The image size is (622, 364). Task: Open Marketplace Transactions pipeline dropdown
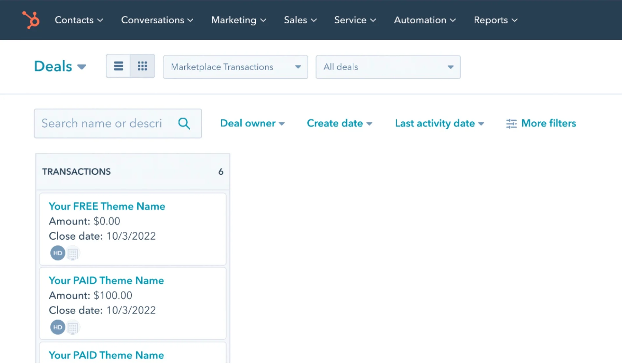[236, 67]
